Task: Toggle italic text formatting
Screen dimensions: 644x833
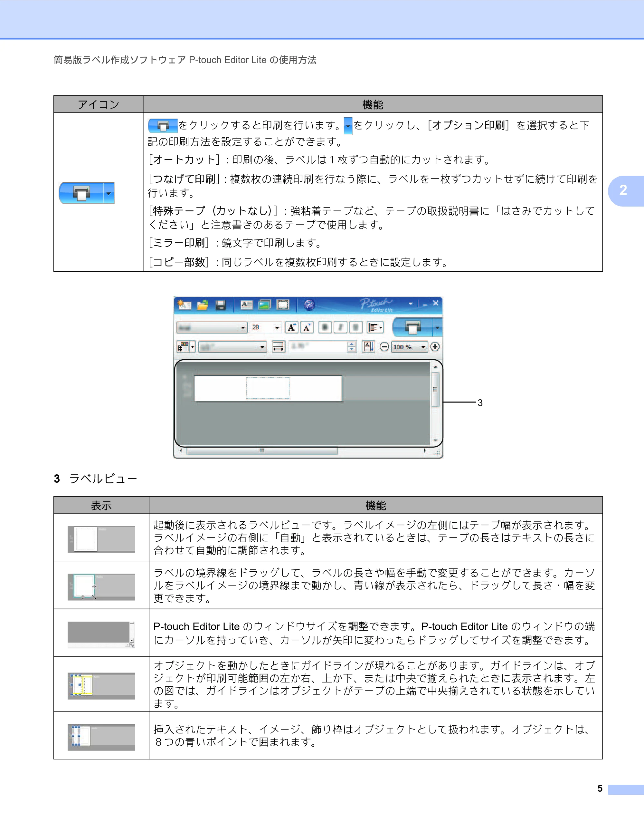Action: pyautogui.click(x=340, y=328)
